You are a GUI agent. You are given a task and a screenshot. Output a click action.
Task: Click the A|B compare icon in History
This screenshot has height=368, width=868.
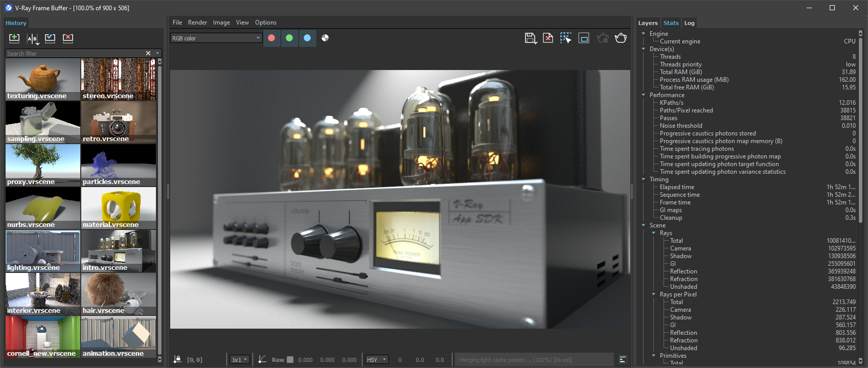(x=32, y=38)
